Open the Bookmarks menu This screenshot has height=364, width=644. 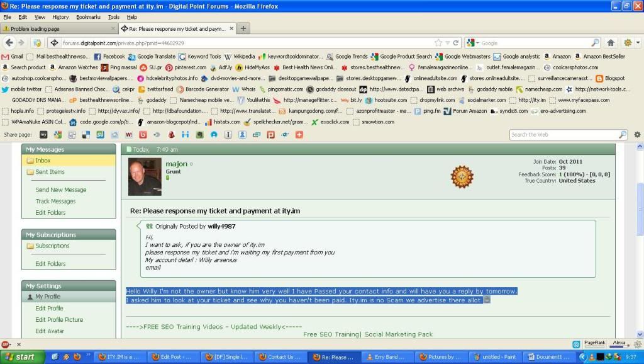(x=88, y=17)
